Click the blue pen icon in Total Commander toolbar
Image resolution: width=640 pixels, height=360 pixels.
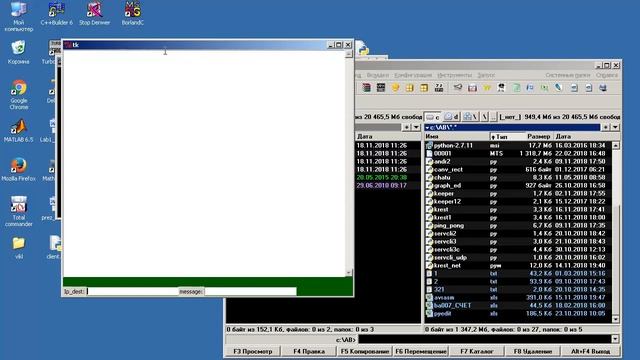coord(558,88)
